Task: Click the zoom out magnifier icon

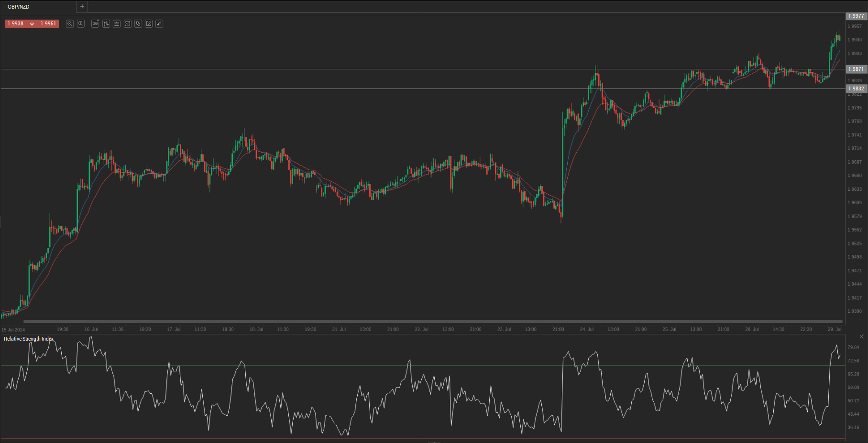Action: click(69, 23)
